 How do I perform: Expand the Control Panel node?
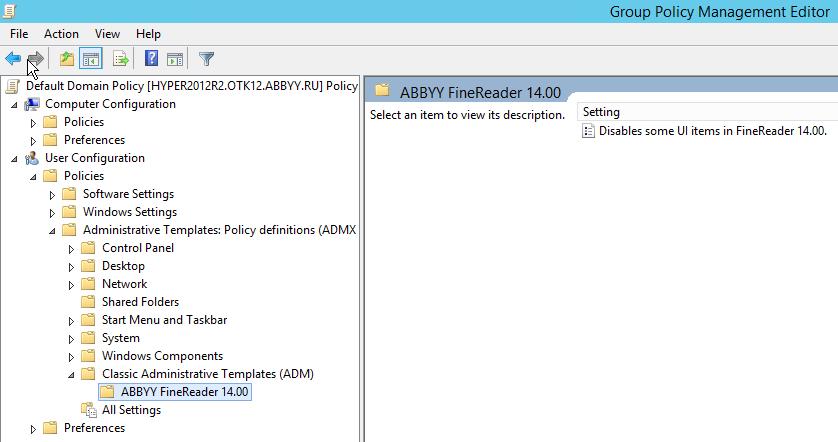71,249
